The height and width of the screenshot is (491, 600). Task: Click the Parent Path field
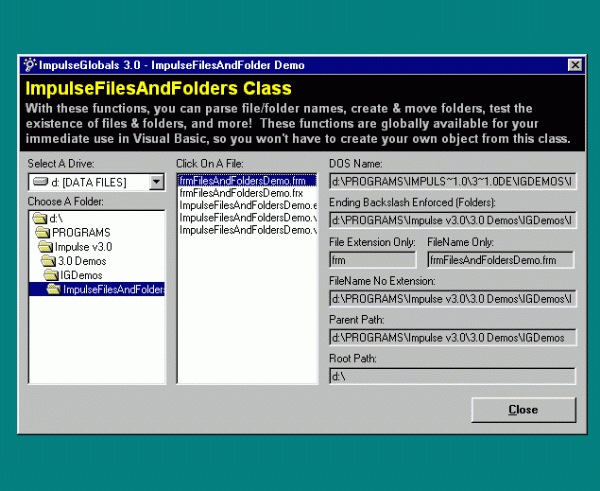(x=453, y=338)
